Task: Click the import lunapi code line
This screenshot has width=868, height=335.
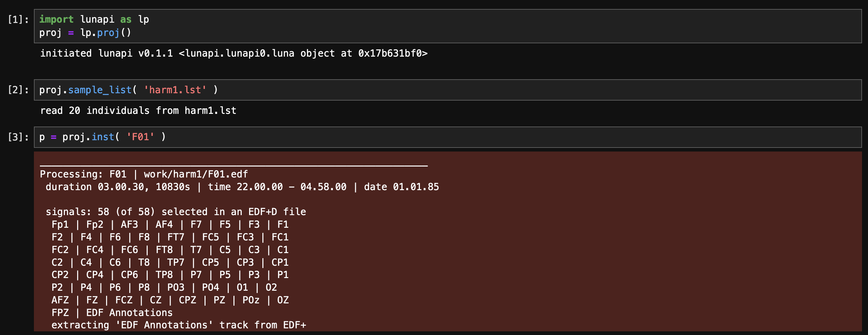Action: (x=94, y=19)
